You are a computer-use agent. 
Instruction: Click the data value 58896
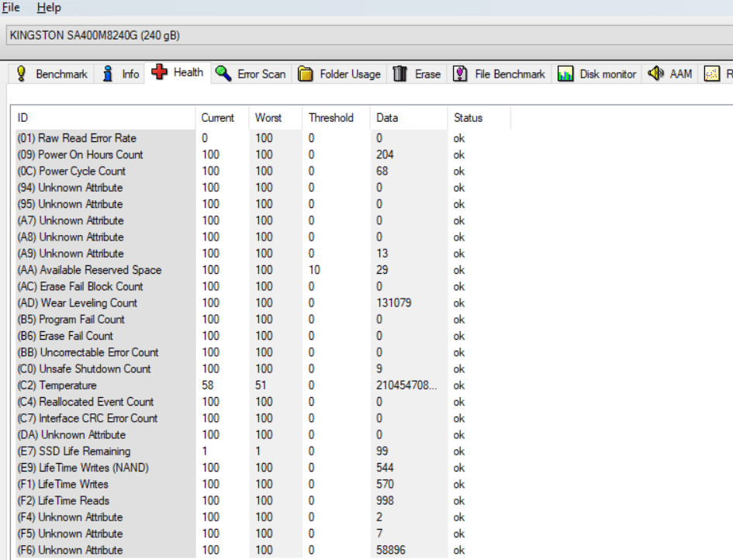[391, 550]
